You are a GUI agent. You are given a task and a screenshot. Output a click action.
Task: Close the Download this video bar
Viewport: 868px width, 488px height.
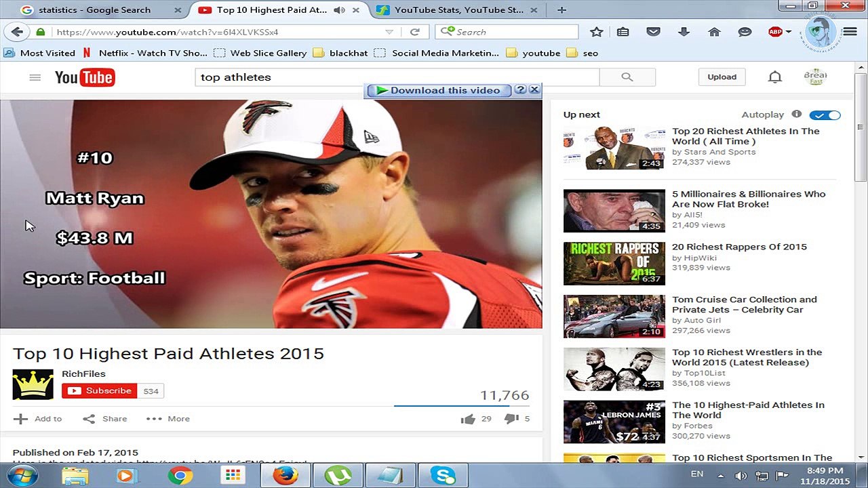pyautogui.click(x=534, y=89)
